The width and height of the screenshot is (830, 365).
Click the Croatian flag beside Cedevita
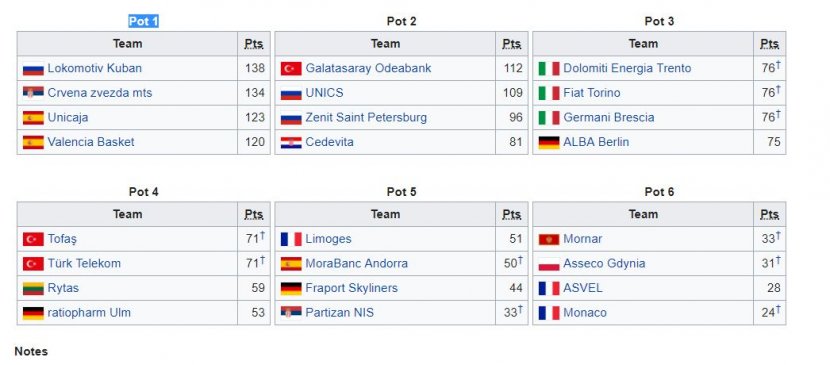click(x=291, y=143)
